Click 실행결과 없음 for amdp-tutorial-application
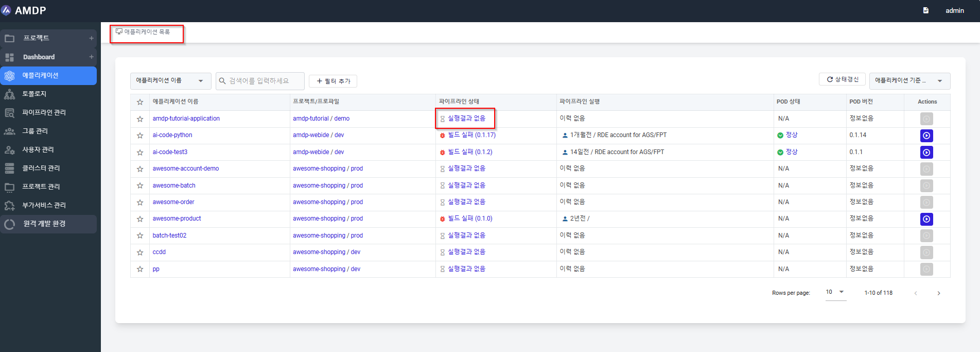The width and height of the screenshot is (980, 352). pos(466,119)
